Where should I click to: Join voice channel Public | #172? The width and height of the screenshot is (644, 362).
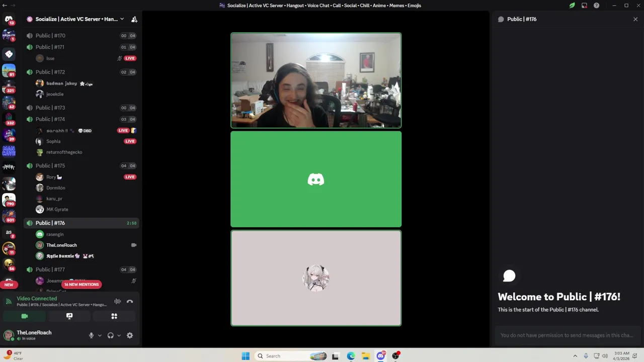click(x=80, y=72)
